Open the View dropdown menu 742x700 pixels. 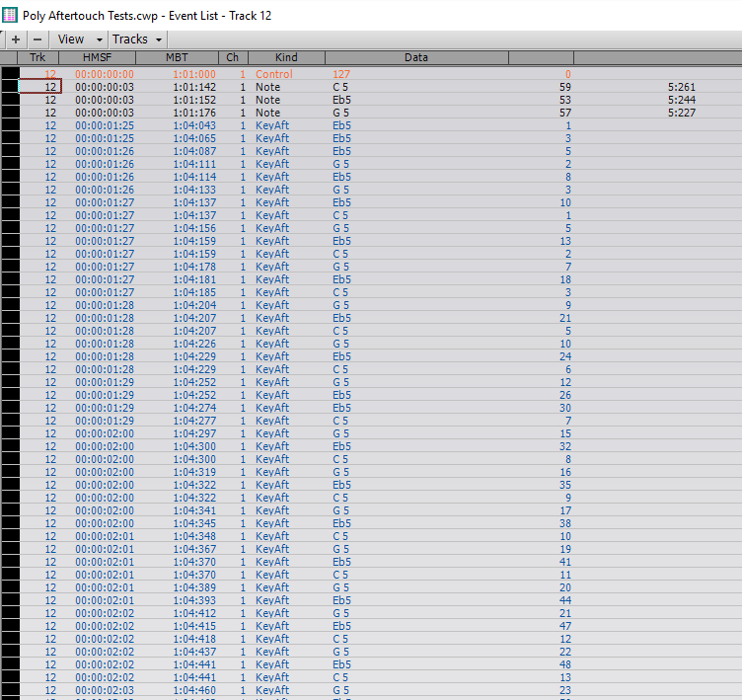click(x=76, y=39)
